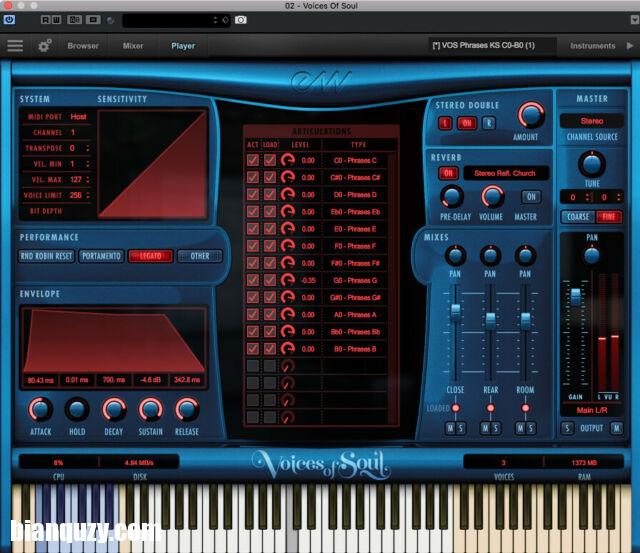Select Coarse tune mode

[x=578, y=217]
